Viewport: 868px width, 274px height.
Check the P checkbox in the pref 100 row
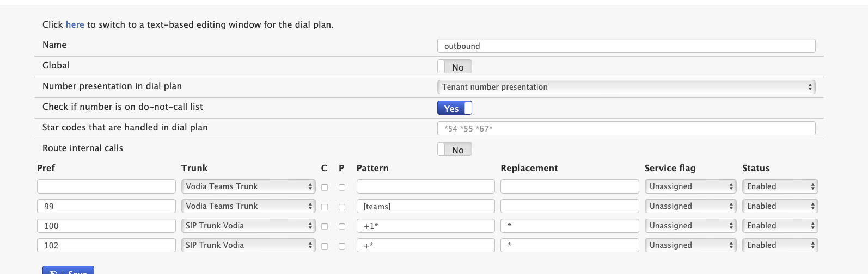click(342, 227)
